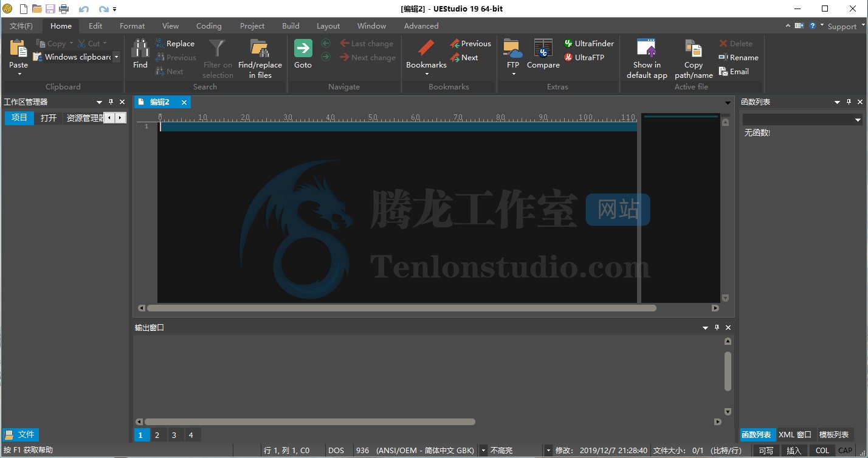Viewport: 868px width, 458px height.
Task: Toggle the 可写 read/write status
Action: 766,451
